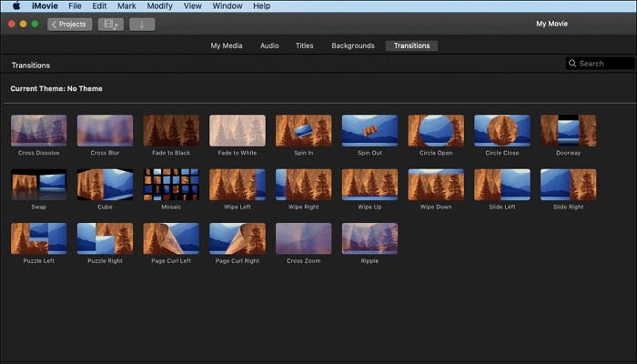Click the import media down-arrow button
637x364 pixels.
tap(142, 24)
